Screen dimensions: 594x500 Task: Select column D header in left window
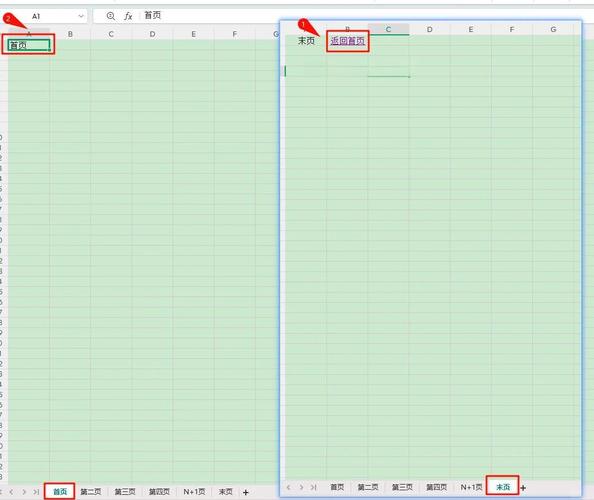point(152,34)
